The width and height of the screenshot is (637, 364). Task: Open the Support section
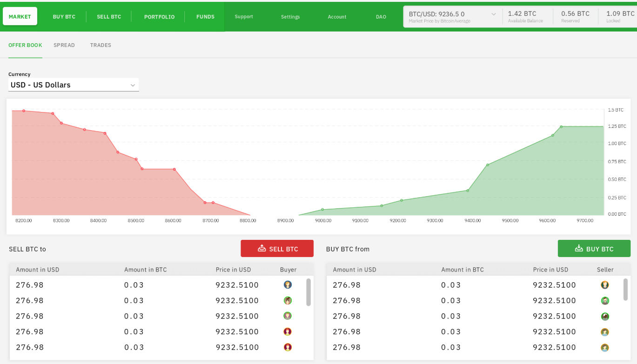tap(244, 17)
